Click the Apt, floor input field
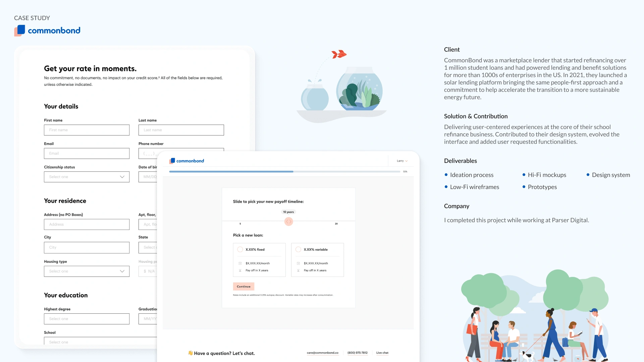Image resolution: width=644 pixels, height=362 pixels. coord(148,225)
